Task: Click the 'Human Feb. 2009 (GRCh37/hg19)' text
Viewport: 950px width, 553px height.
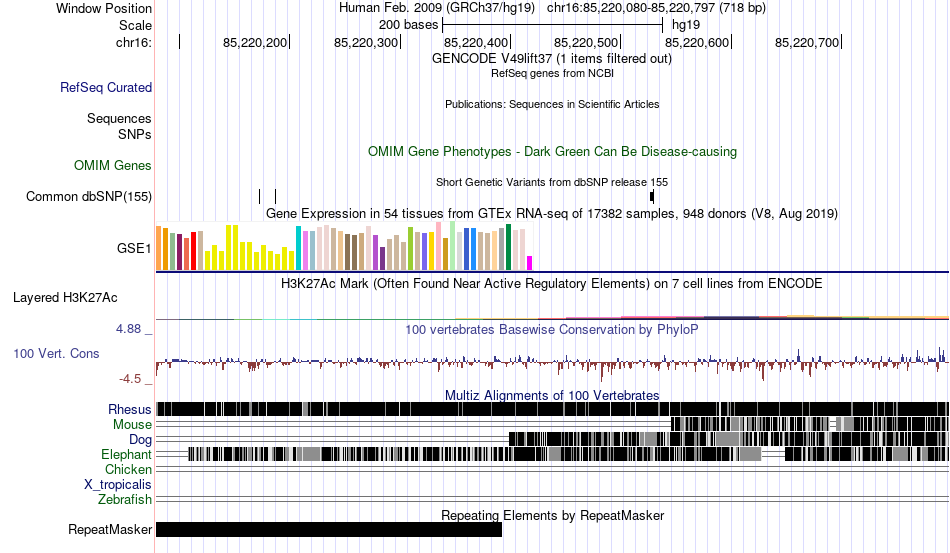Action: pos(437,8)
